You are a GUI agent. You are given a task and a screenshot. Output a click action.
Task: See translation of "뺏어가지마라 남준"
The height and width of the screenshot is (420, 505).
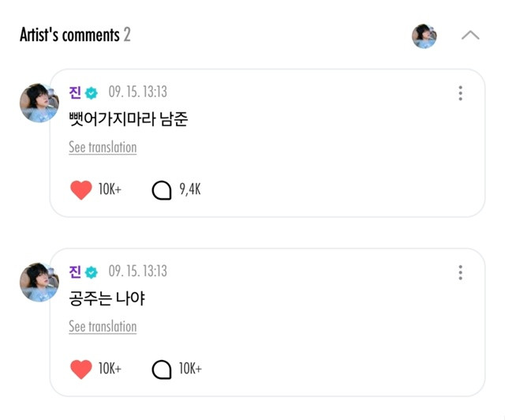tap(103, 148)
